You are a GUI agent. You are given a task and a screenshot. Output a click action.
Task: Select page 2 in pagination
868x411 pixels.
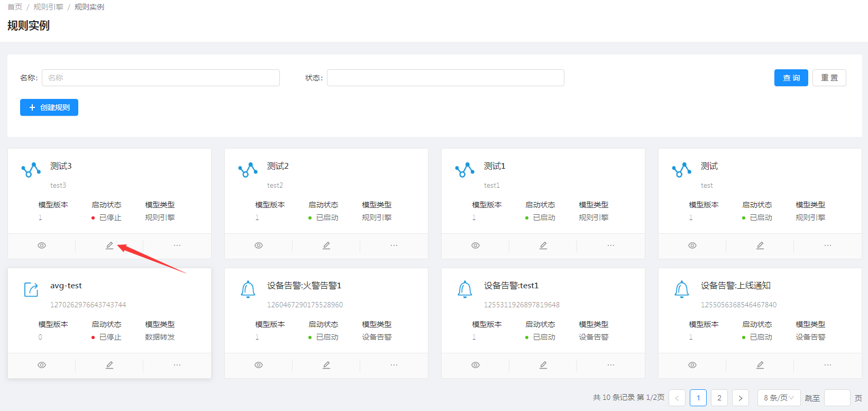point(719,398)
